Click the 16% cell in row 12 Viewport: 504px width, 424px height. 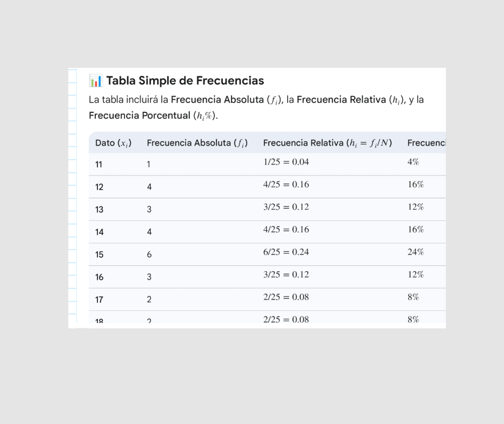pyautogui.click(x=415, y=184)
